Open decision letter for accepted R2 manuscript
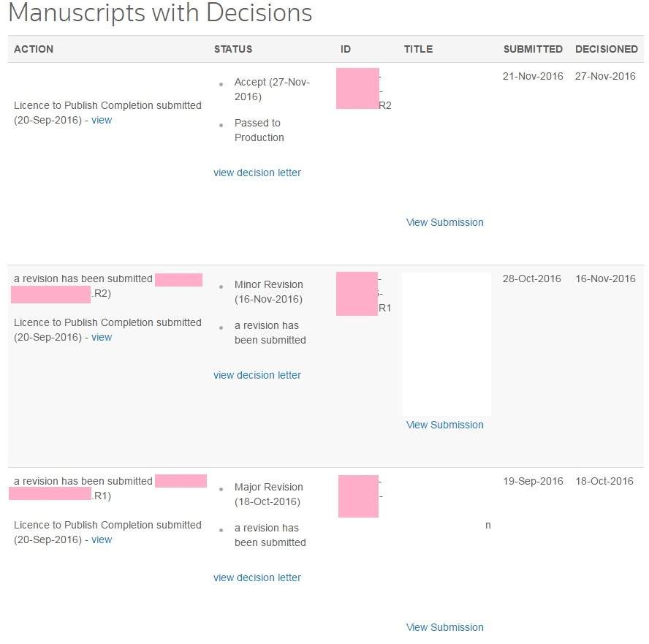Viewport: 649px width, 644px height. (257, 173)
